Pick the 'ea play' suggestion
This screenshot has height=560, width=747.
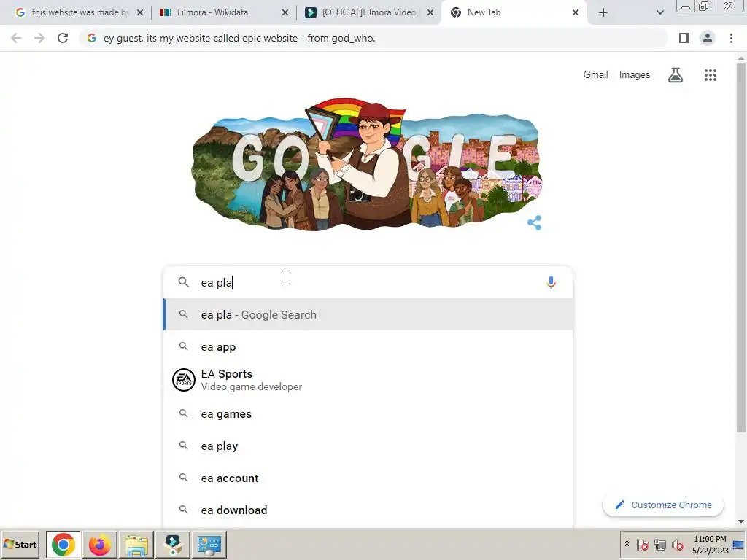368,446
